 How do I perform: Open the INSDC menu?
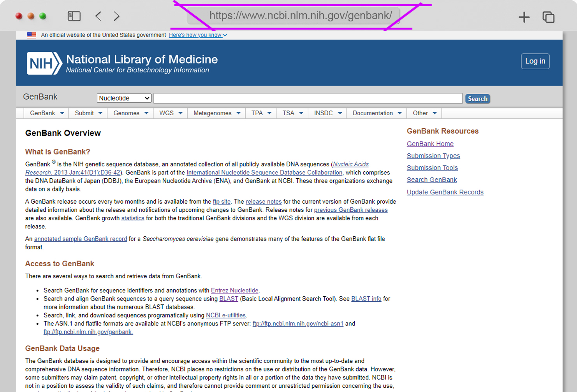pos(327,113)
